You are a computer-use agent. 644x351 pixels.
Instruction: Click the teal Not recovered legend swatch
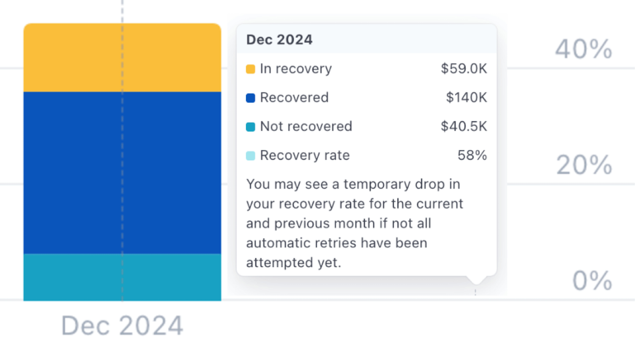point(251,127)
